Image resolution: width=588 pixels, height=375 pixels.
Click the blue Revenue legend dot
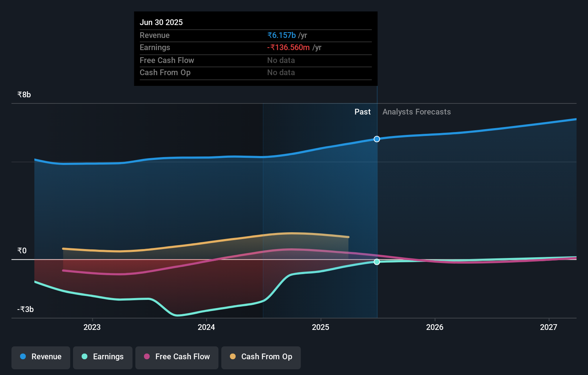pos(22,357)
